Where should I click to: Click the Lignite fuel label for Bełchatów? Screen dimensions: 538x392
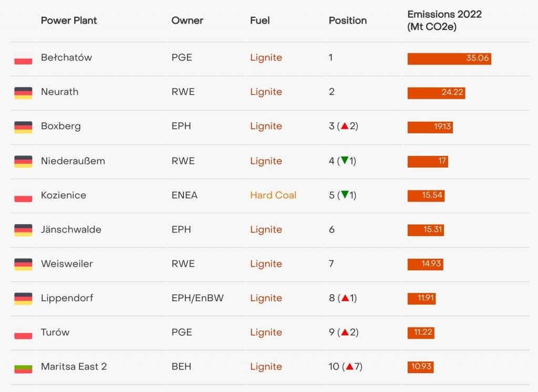coord(266,58)
